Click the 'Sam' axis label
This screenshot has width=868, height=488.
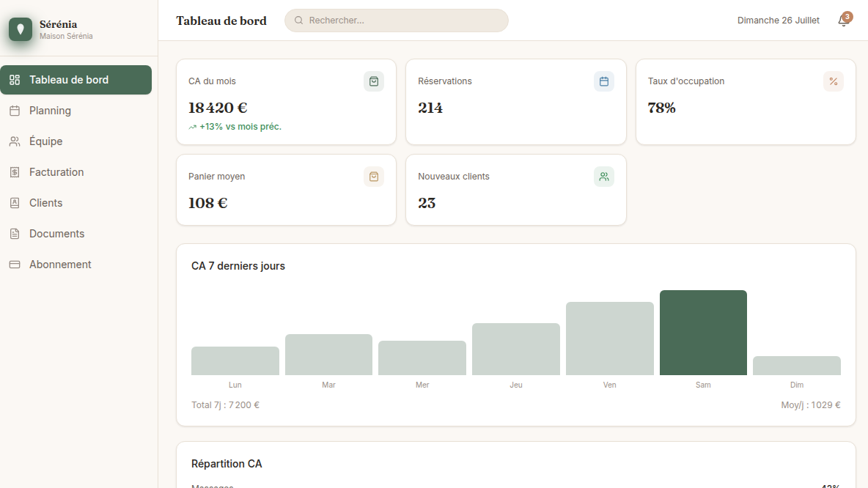click(703, 385)
